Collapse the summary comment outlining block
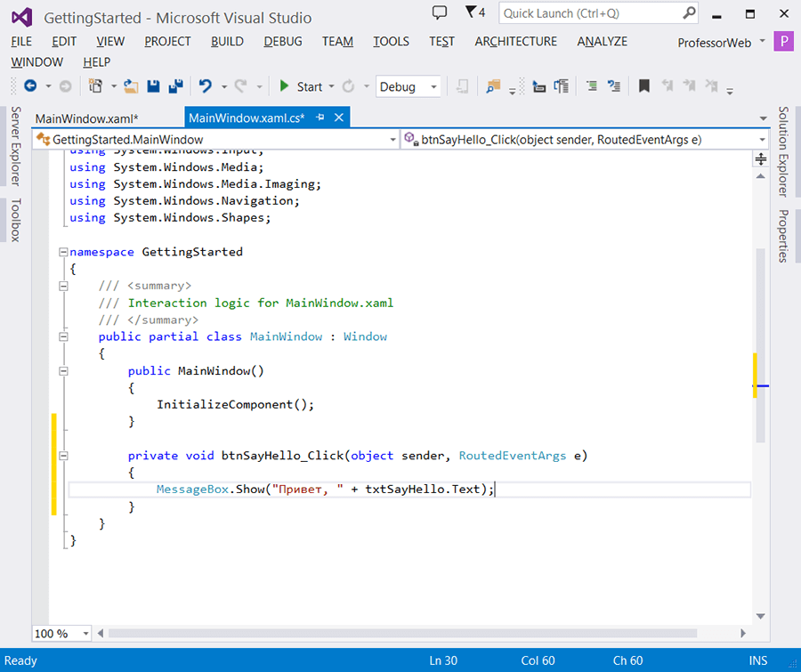This screenshot has height=672, width=801. click(x=63, y=286)
